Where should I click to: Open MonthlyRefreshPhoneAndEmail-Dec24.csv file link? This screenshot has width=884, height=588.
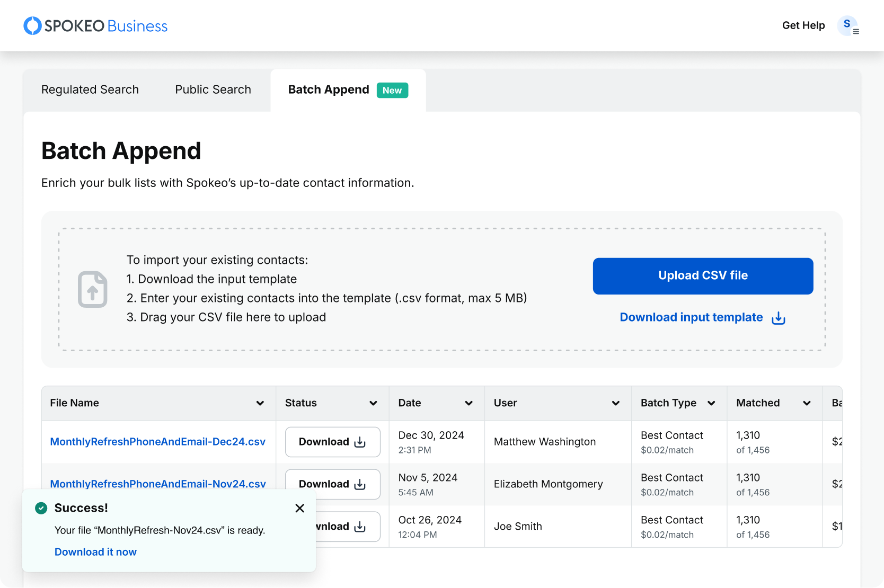point(157,442)
